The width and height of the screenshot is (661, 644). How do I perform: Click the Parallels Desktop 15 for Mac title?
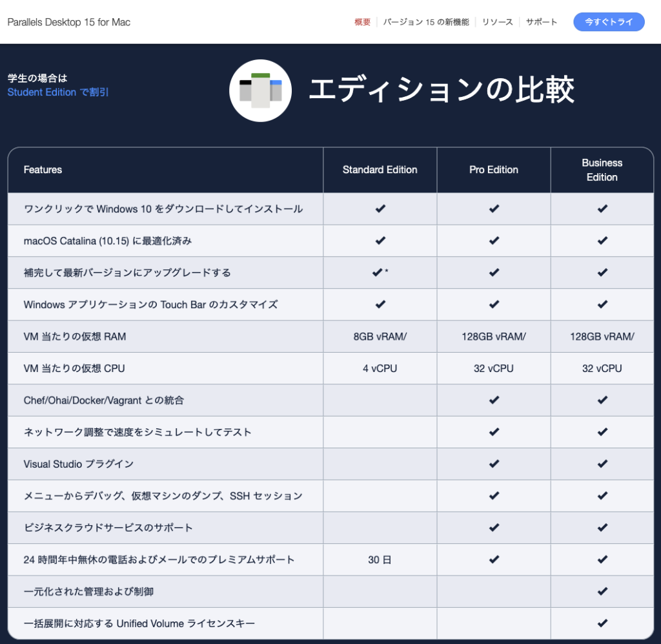68,22
